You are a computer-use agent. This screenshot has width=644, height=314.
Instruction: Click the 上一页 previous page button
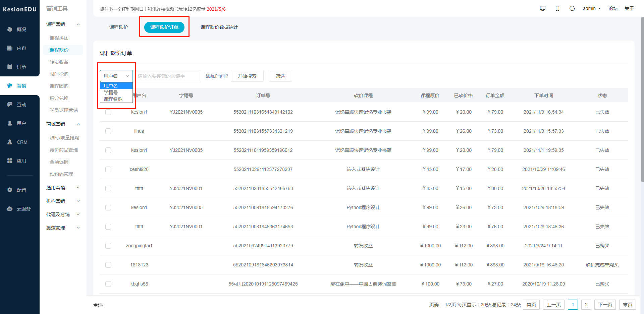coord(554,305)
